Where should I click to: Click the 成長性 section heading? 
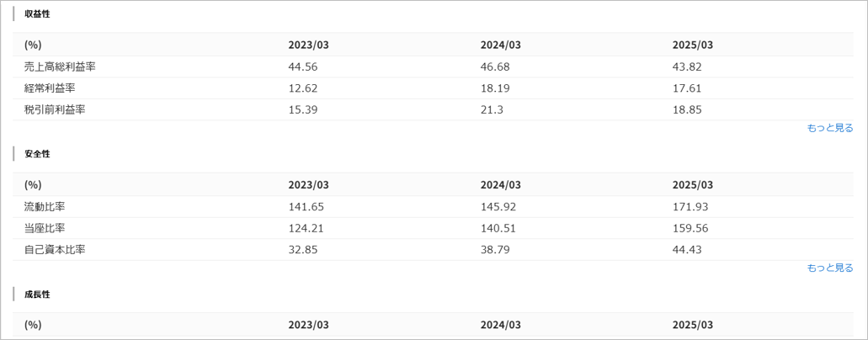(37, 294)
